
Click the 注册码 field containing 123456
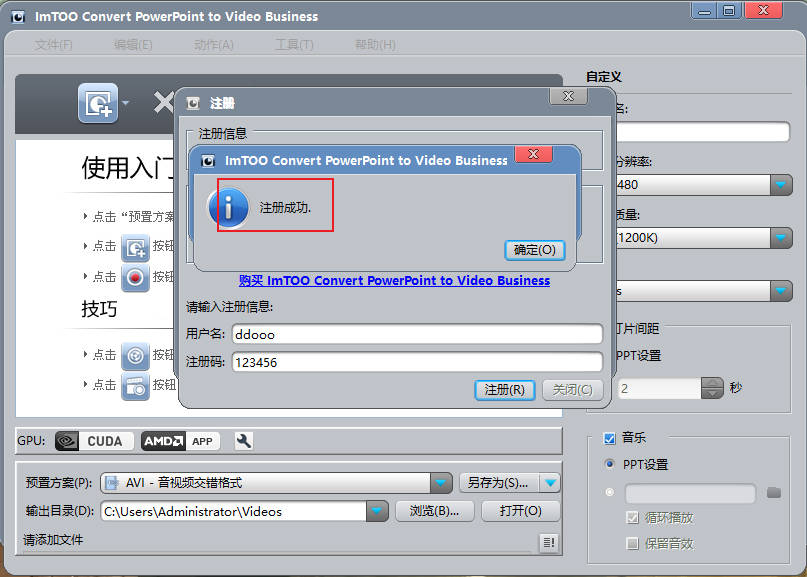pos(417,362)
